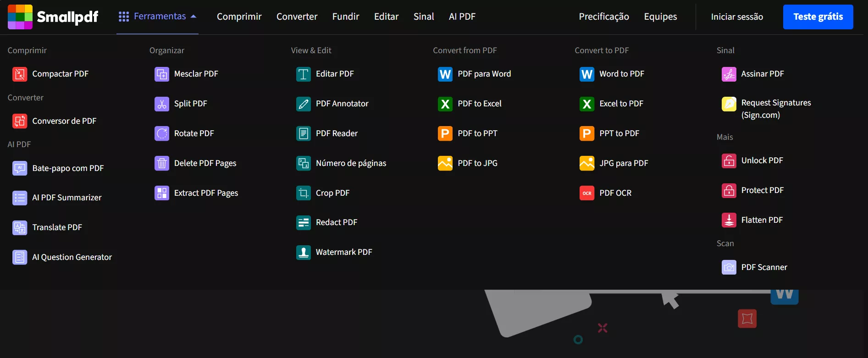This screenshot has height=358, width=868.
Task: Click the Request Signatures icon
Action: 729,104
